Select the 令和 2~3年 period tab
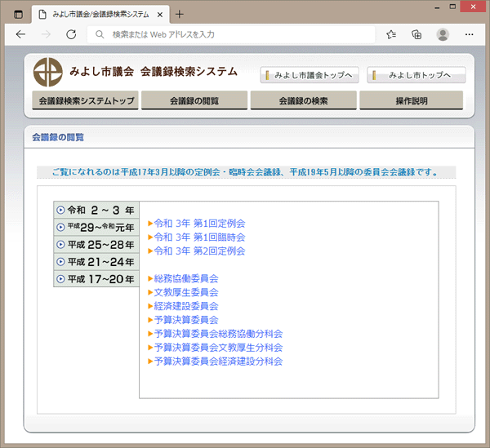 click(x=96, y=210)
